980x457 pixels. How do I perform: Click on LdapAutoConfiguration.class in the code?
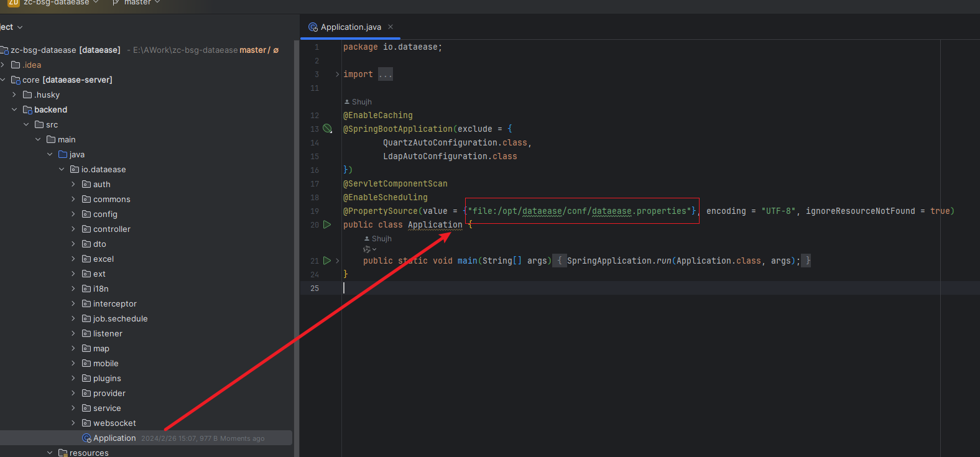(x=450, y=156)
